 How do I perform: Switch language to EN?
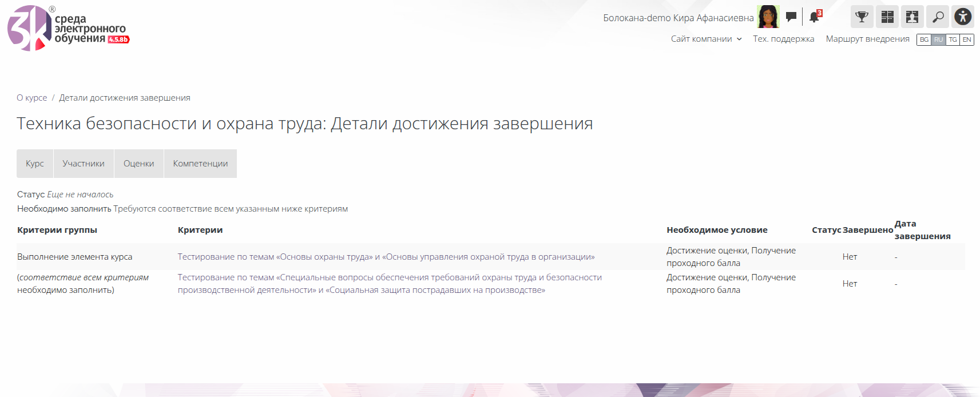click(x=967, y=39)
